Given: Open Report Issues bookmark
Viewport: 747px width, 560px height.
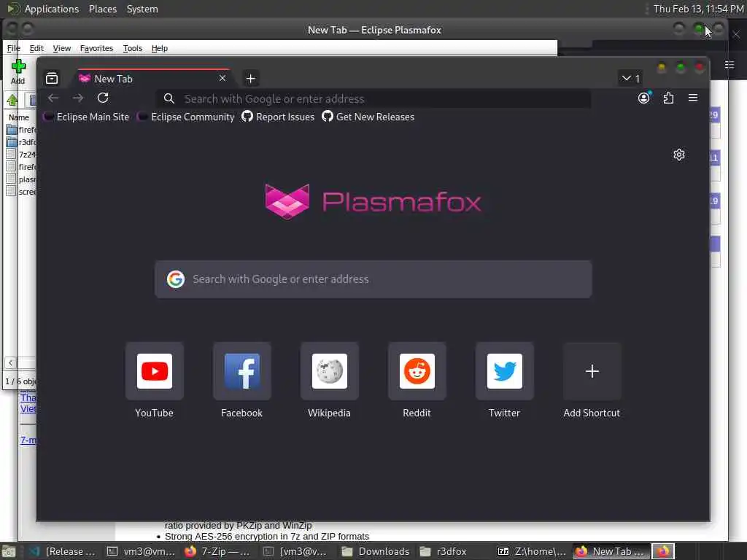Looking at the screenshot, I should 278,117.
